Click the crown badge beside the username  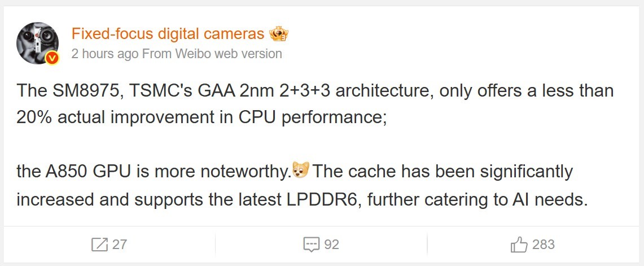pos(278,34)
